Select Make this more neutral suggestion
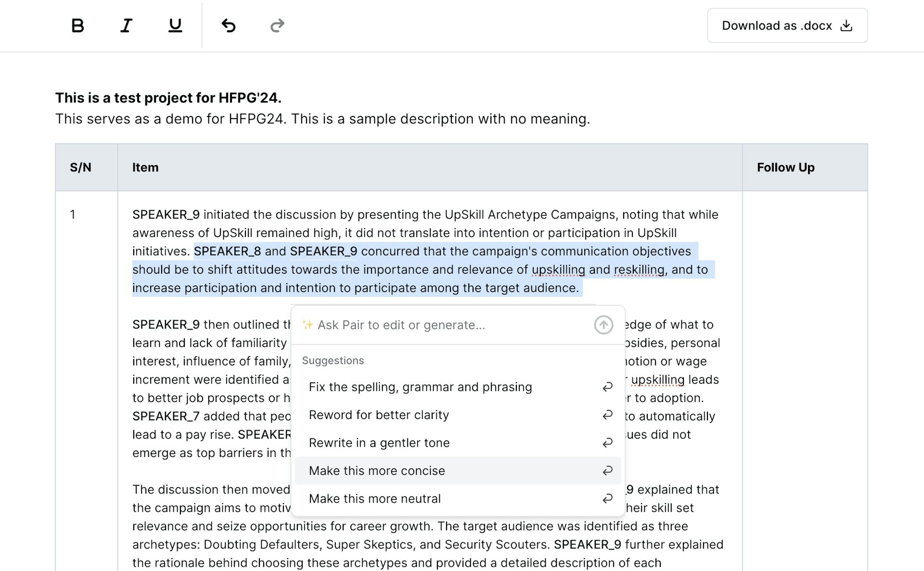The height and width of the screenshot is (571, 924). pyautogui.click(x=375, y=498)
